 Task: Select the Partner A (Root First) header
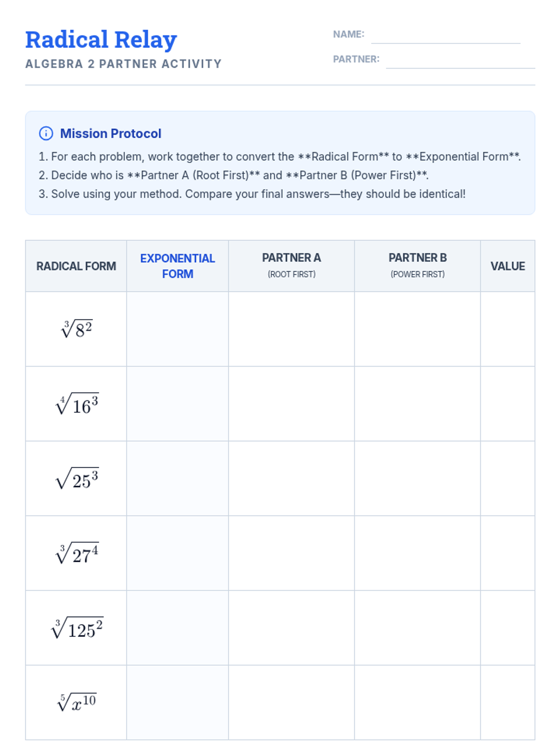coord(291,265)
